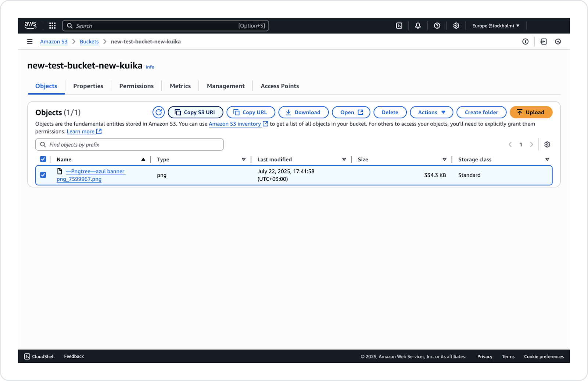Click the search magnifier in top bar
This screenshot has height=381, width=588.
70,26
